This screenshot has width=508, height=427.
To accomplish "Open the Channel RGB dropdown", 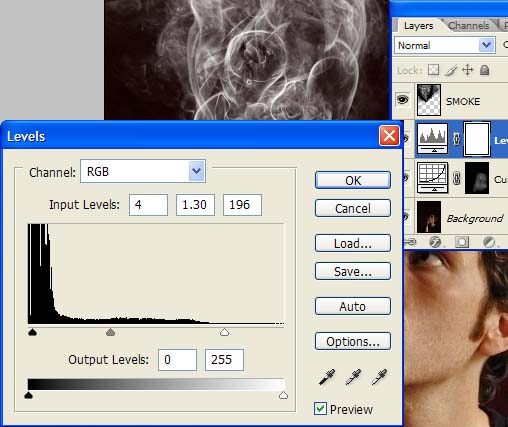I will (143, 171).
